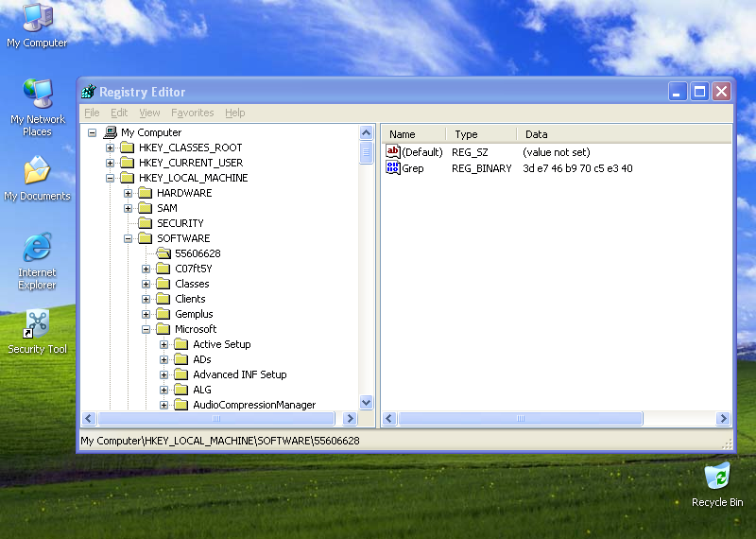
Task: Click the HKEY_CLASSES_ROOT folder icon
Action: (128, 148)
